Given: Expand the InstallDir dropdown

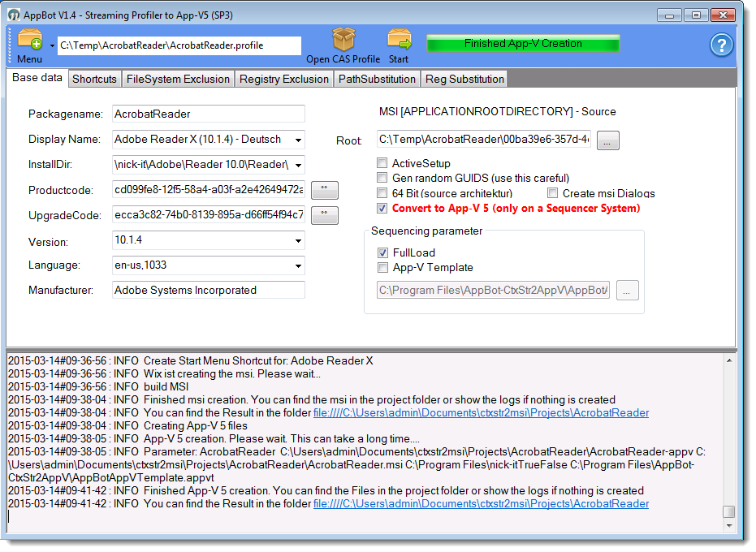Looking at the screenshot, I should pos(299,165).
